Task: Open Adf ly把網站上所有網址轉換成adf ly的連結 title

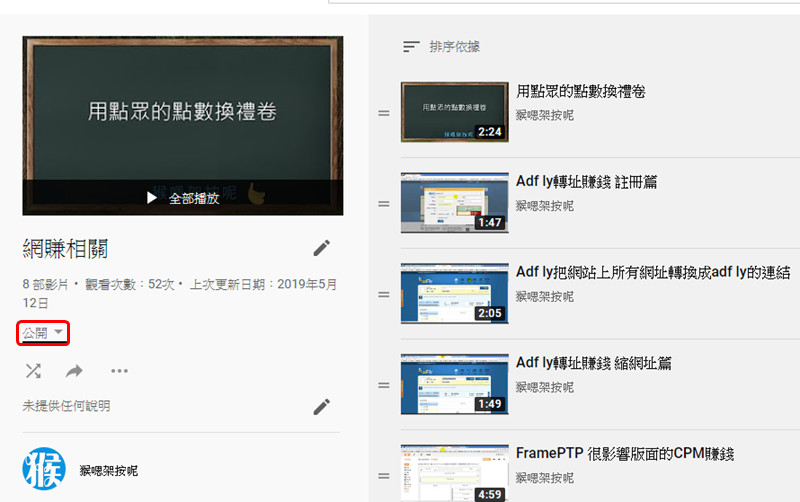Action: 653,272
